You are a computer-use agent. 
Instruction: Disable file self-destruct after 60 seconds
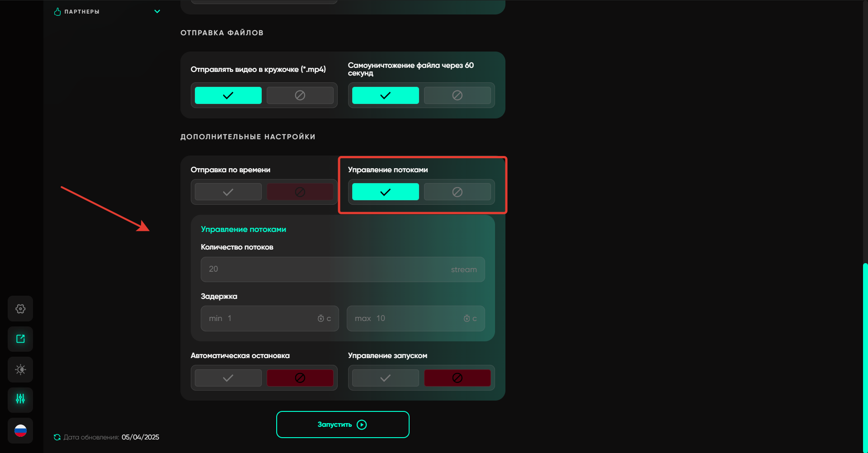(457, 95)
